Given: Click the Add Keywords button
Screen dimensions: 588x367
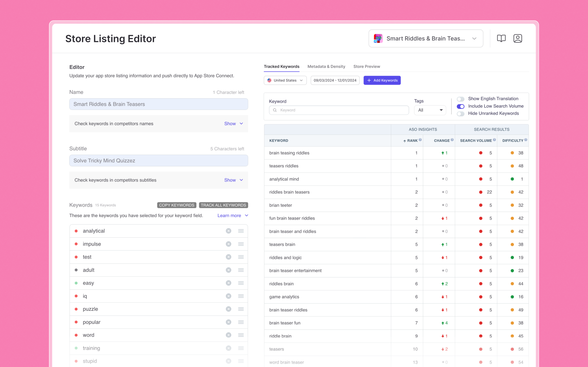Looking at the screenshot, I should tap(382, 80).
